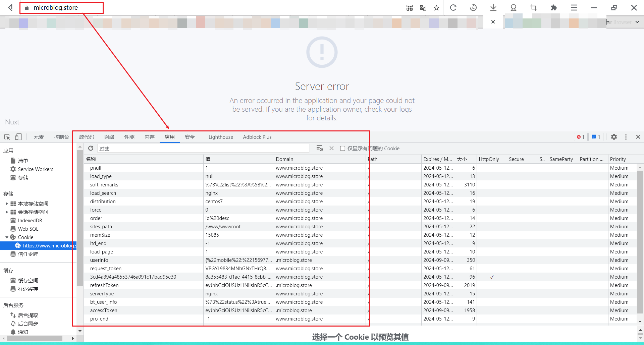Close the bookmarks bar with the X
The width and height of the screenshot is (644, 345).
[x=493, y=22]
